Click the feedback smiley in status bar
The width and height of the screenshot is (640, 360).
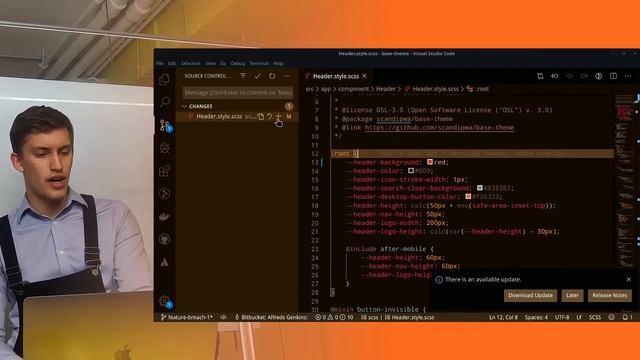[611, 317]
